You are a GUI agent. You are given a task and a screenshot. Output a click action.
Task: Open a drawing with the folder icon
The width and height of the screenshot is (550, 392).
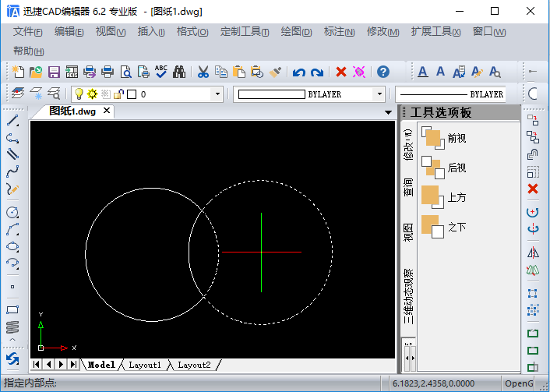click(x=36, y=72)
